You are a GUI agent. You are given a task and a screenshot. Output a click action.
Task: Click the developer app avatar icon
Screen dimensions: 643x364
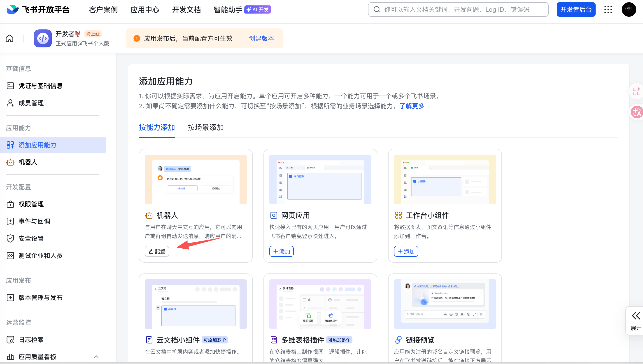coord(43,38)
